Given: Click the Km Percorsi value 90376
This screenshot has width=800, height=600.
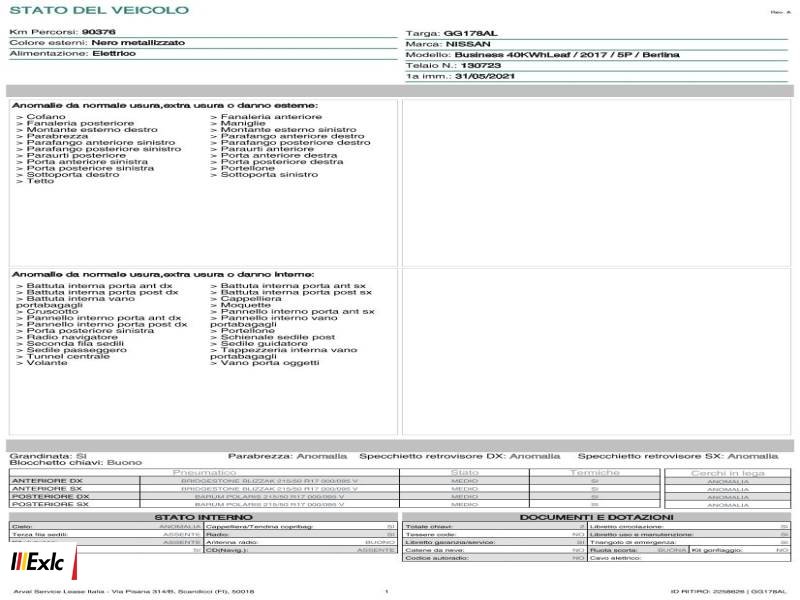Looking at the screenshot, I should (x=98, y=32).
